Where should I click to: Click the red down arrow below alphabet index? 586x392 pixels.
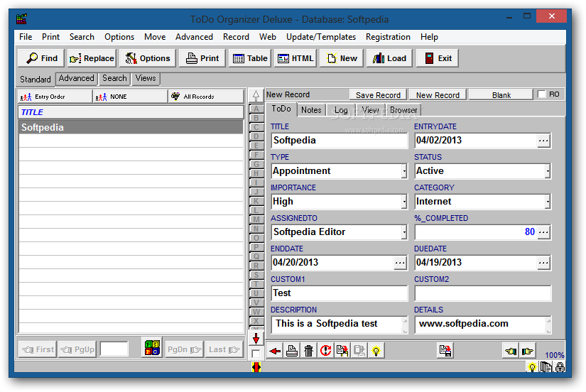point(256,339)
